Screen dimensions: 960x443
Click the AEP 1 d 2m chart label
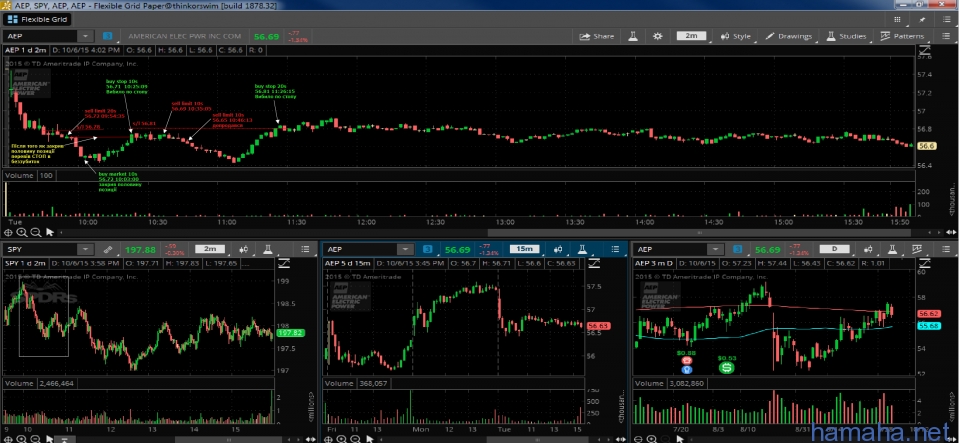coord(25,50)
